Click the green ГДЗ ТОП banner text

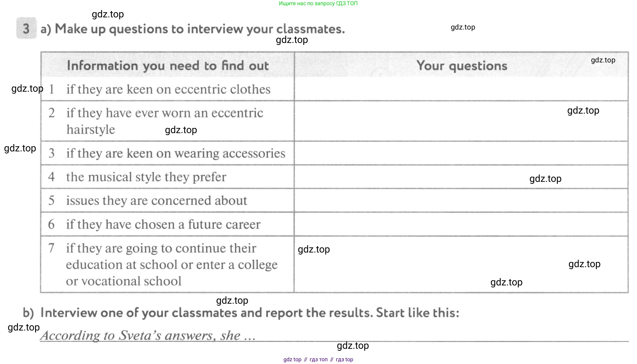[318, 3]
